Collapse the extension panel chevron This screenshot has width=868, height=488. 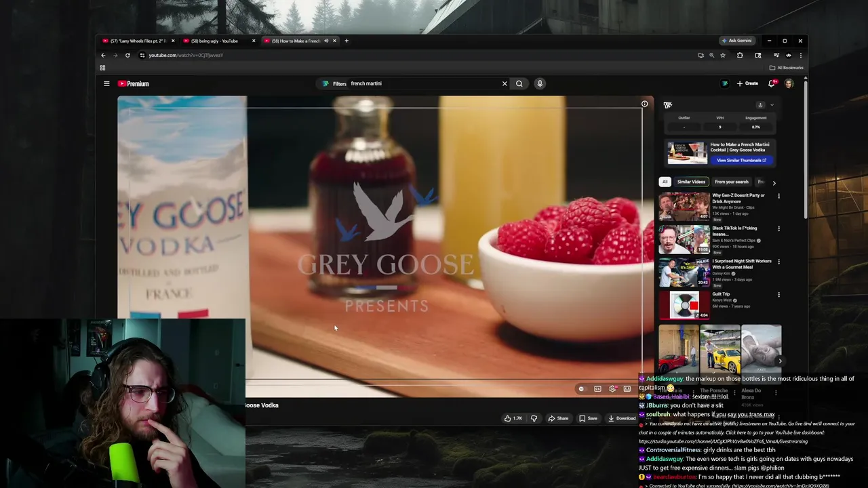point(772,105)
